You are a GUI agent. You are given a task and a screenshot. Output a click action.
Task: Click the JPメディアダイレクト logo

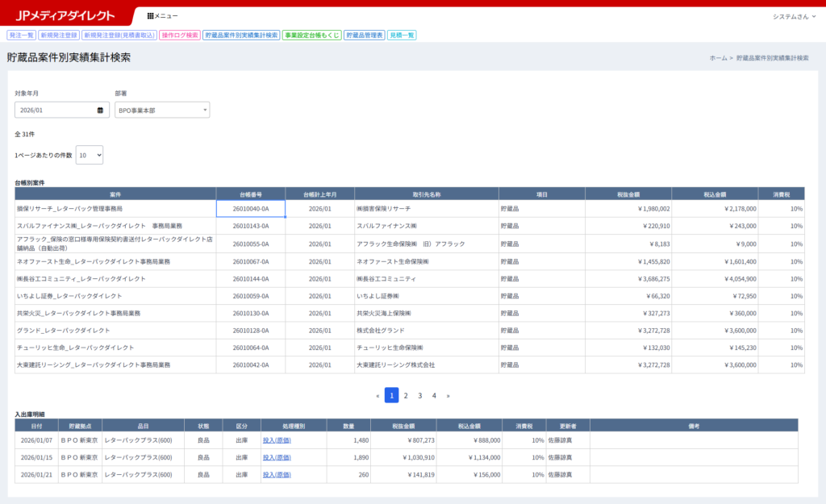pos(65,15)
